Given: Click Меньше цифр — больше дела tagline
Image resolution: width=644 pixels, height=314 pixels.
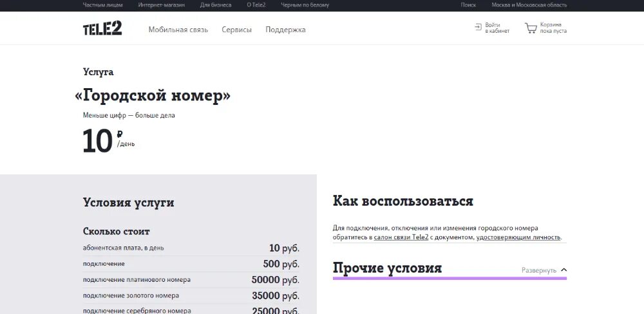Looking at the screenshot, I should pos(129,115).
